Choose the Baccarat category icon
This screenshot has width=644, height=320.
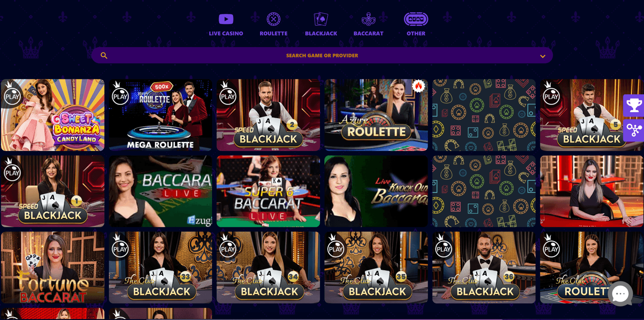pos(369,19)
